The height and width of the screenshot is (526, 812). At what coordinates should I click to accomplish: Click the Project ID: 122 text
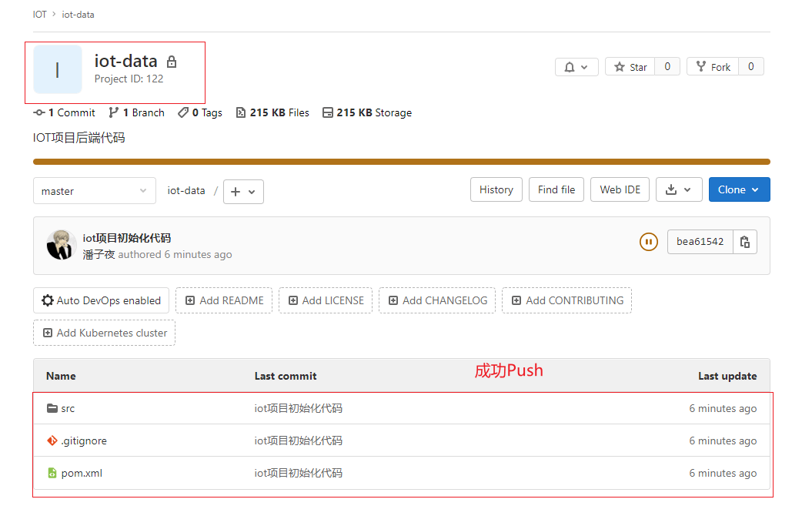[x=129, y=79]
